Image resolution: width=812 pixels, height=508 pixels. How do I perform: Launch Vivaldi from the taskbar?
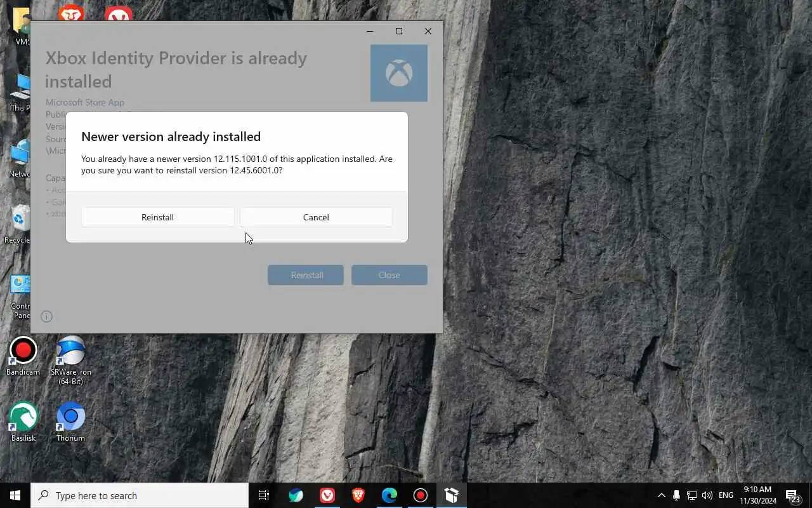tap(327, 495)
